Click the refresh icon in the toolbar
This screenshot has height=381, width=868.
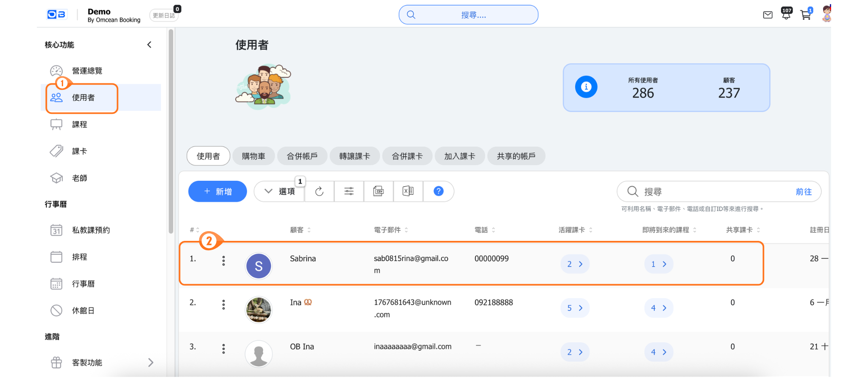[319, 191]
